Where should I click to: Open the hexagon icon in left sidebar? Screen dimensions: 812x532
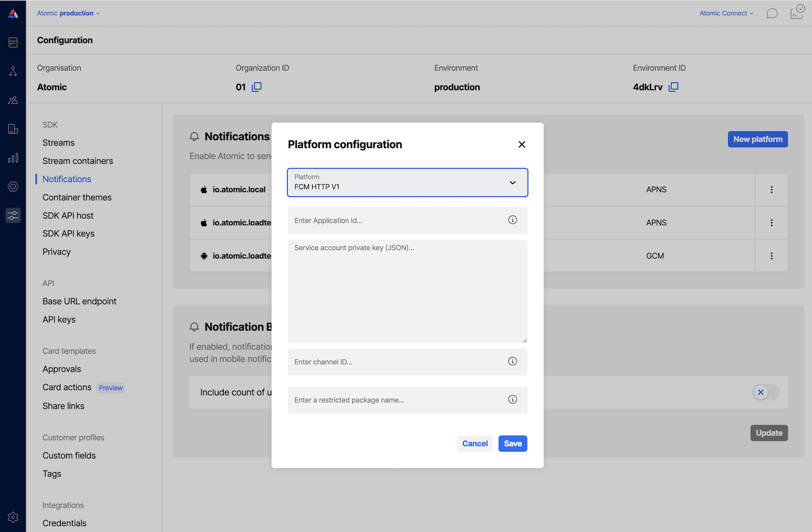[13, 187]
